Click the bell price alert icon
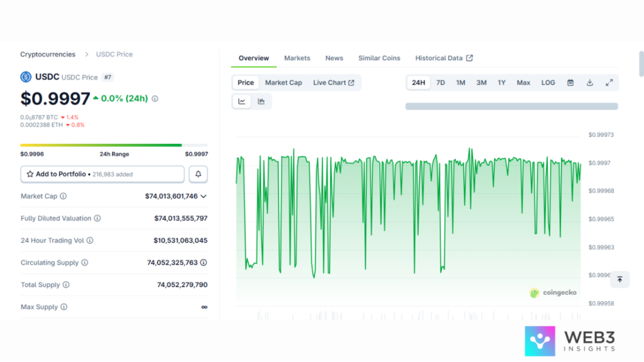 pos(198,174)
